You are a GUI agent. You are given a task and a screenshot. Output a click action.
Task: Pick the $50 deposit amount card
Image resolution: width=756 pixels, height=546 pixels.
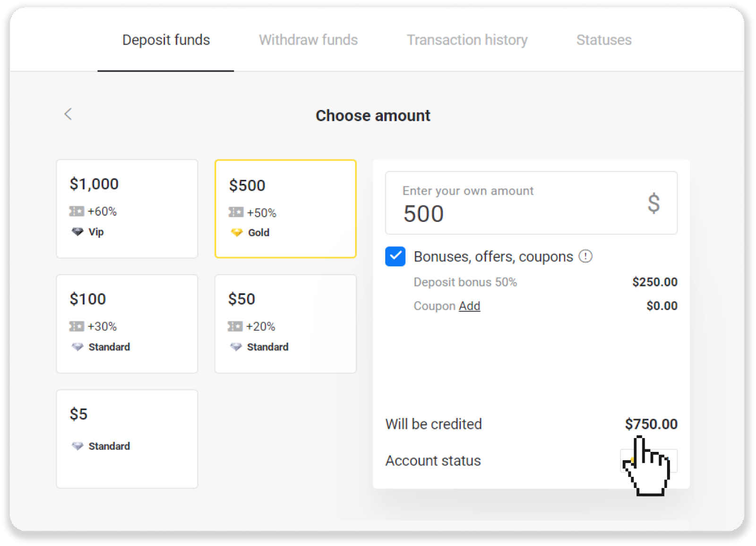pyautogui.click(x=285, y=323)
